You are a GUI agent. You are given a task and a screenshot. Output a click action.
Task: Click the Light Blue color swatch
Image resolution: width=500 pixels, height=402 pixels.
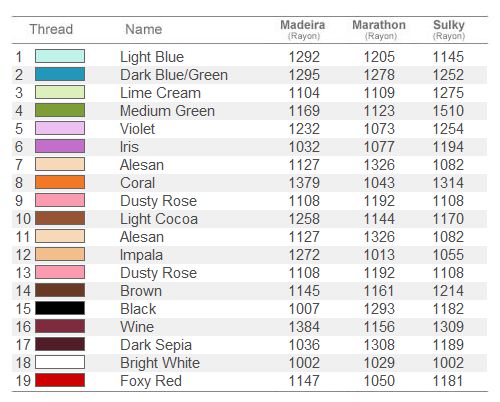pos(60,56)
